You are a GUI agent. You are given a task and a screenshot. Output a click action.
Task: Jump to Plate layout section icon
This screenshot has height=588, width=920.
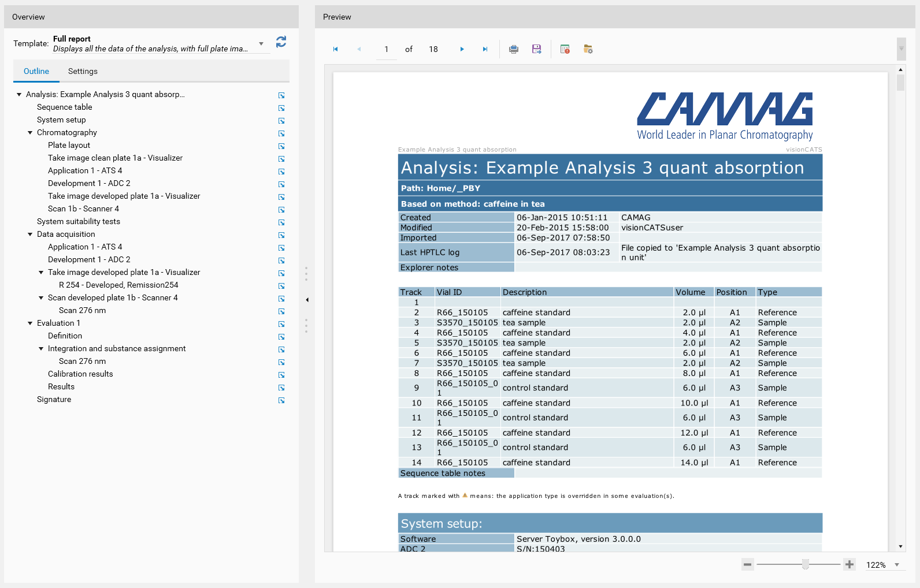pyautogui.click(x=281, y=146)
